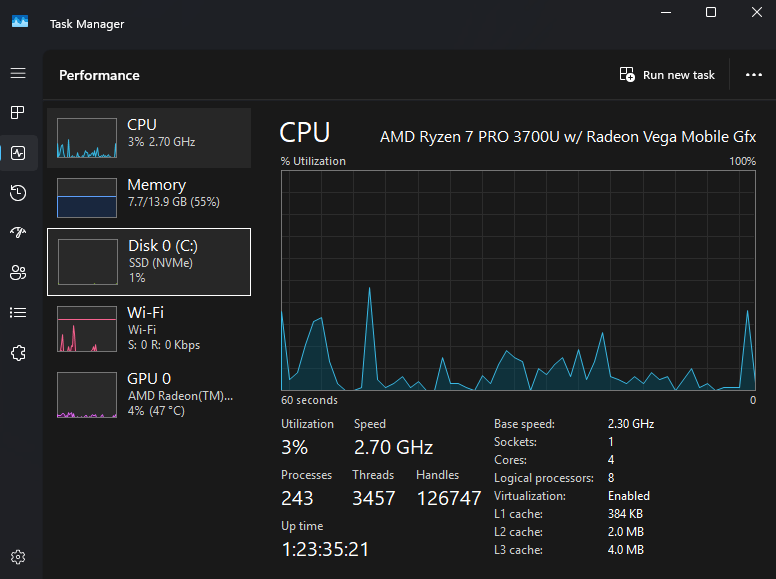The image size is (776, 579).
Task: Click the L1 cache 384 KB value
Action: click(x=625, y=514)
